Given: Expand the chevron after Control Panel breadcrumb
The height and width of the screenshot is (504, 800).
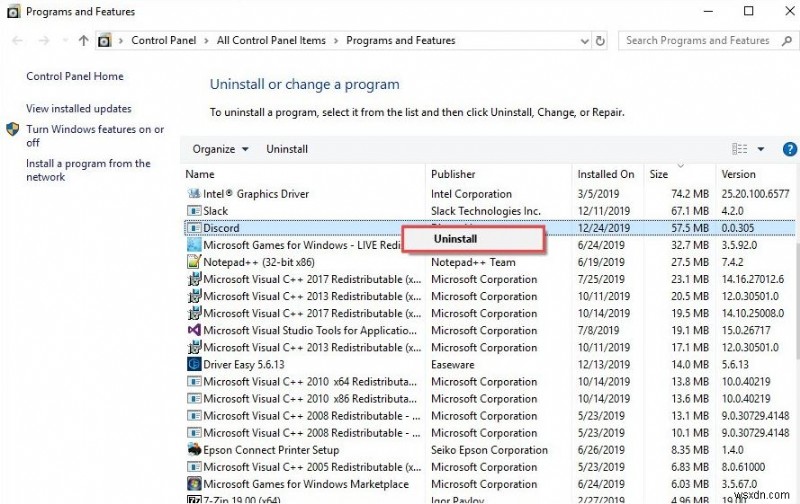Looking at the screenshot, I should [x=206, y=41].
